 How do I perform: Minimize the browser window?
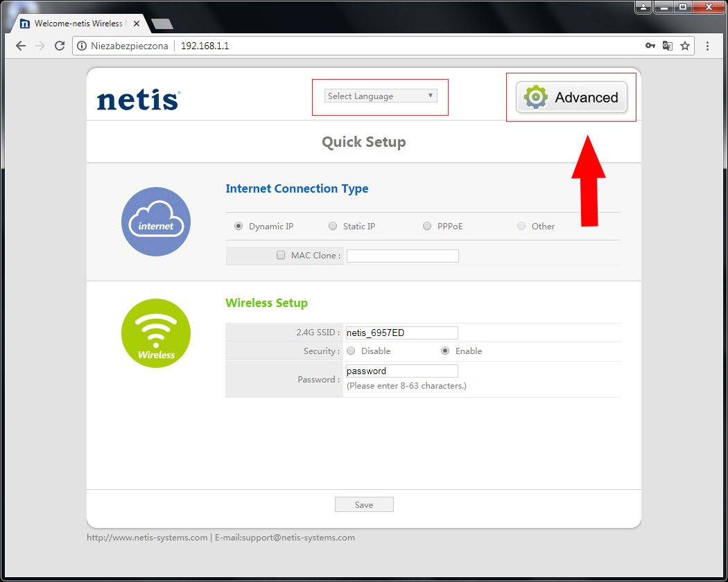(x=664, y=7)
